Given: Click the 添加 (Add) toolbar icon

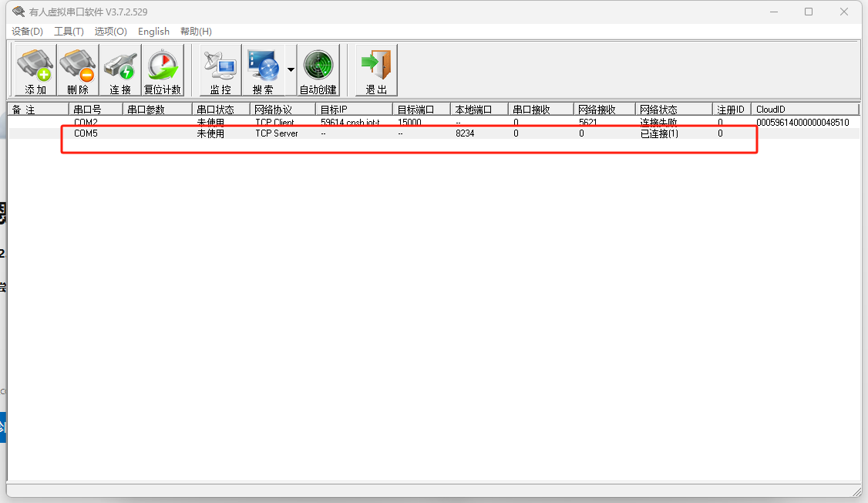Looking at the screenshot, I should point(35,70).
